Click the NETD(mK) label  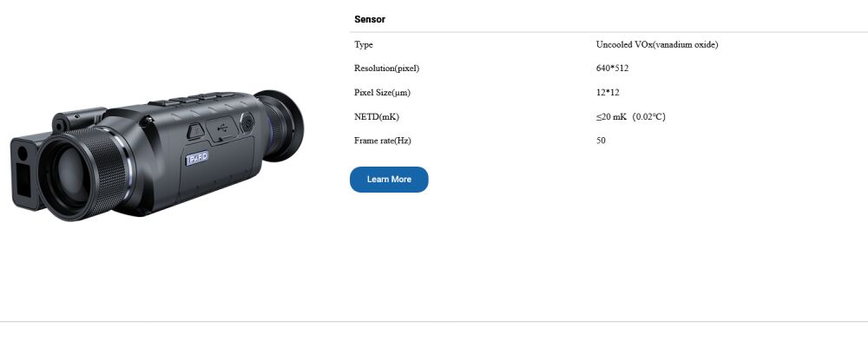[x=377, y=116]
